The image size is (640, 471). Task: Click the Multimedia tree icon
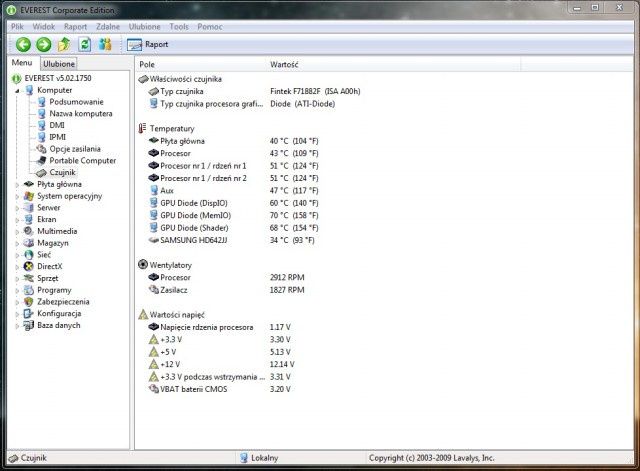(29, 231)
